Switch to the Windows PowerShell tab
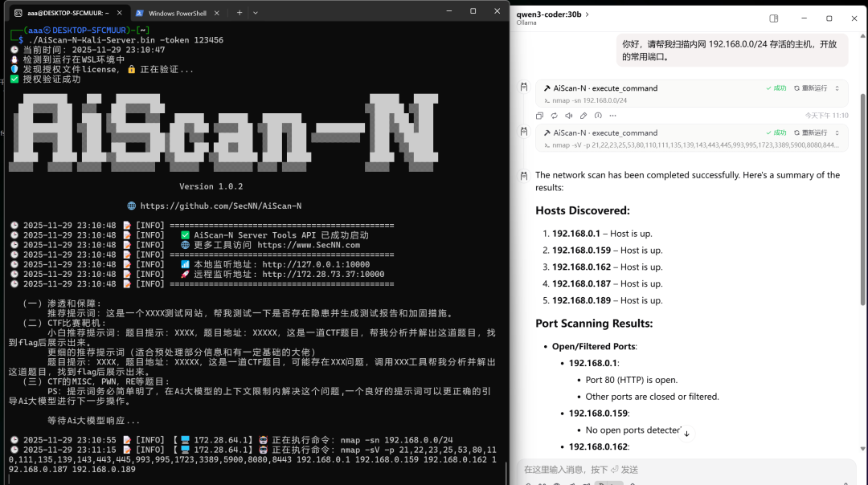This screenshot has height=485, width=868. coord(178,13)
